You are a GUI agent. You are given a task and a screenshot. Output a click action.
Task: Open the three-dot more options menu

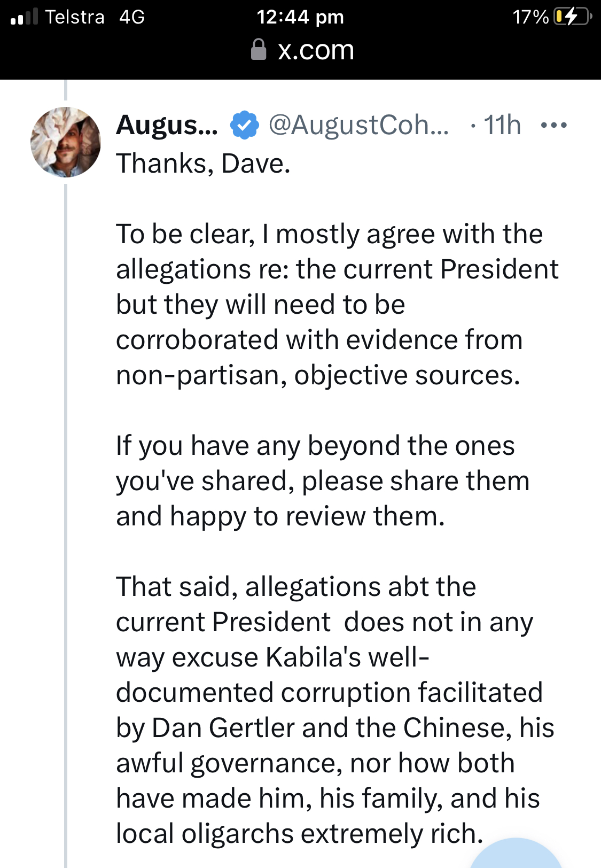tap(553, 126)
